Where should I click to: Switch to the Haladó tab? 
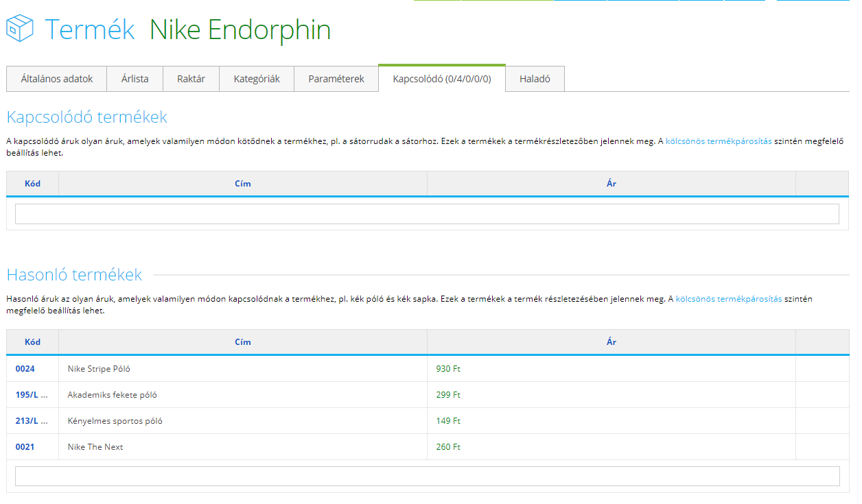click(x=535, y=79)
